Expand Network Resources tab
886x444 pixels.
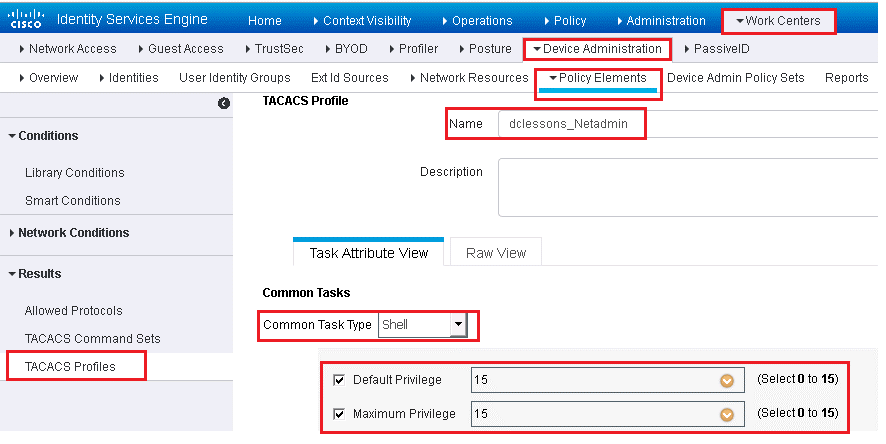pyautogui.click(x=470, y=78)
